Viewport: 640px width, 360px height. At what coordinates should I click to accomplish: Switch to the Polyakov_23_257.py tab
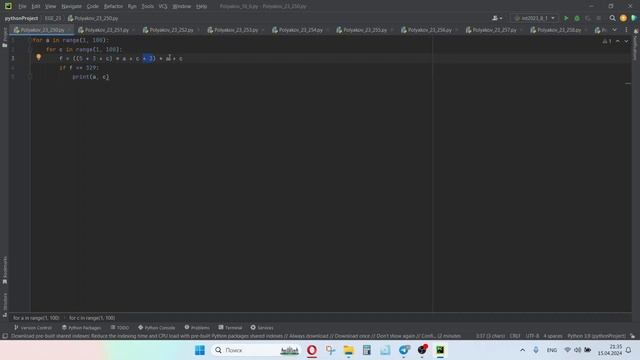[x=494, y=30]
